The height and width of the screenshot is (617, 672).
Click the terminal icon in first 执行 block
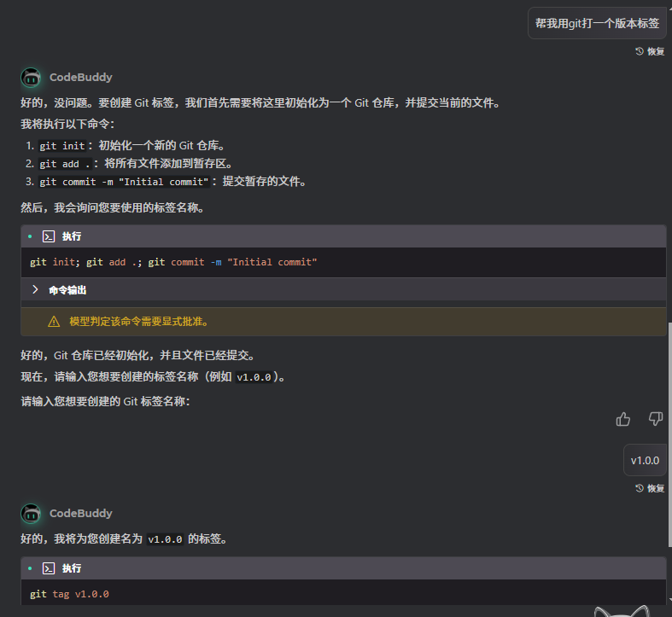49,236
